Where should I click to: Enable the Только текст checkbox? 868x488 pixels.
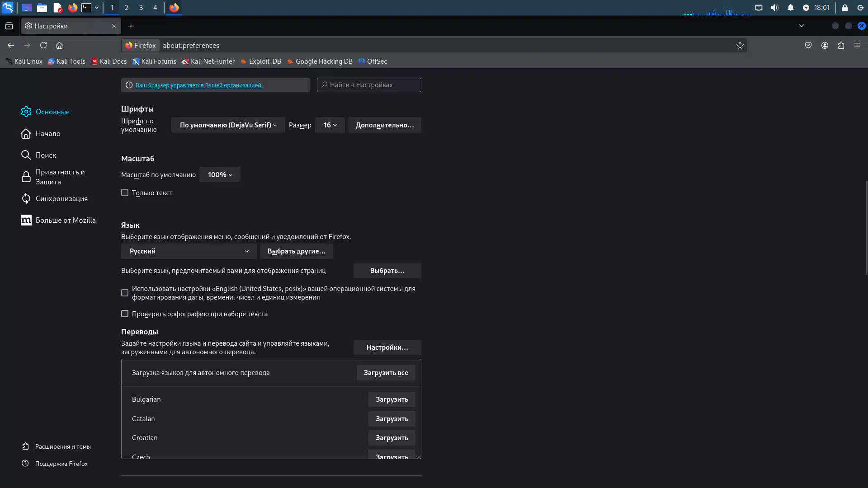125,192
